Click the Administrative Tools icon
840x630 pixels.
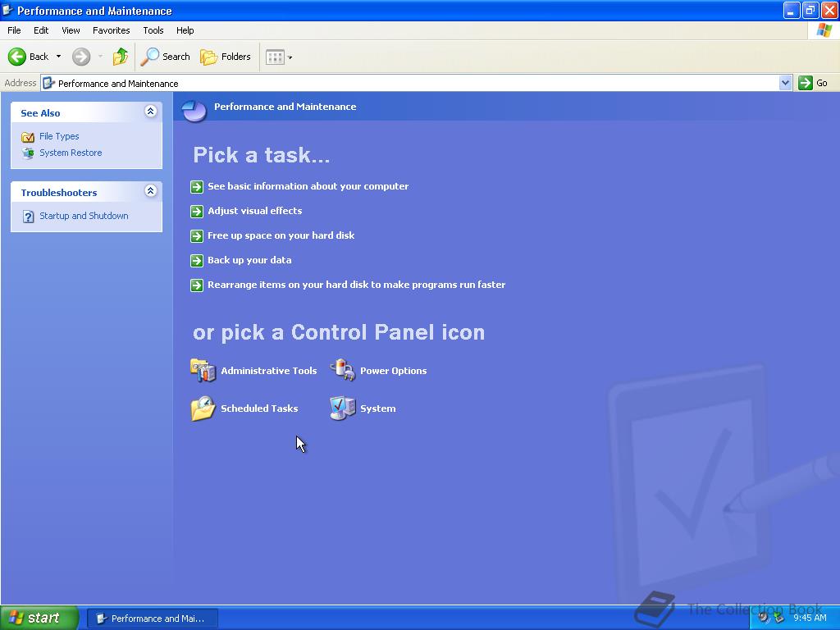coord(203,370)
